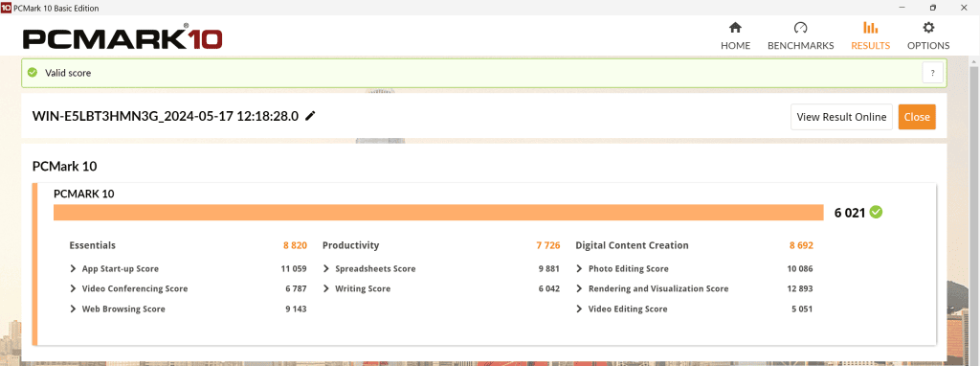Click the orange Close button
980x366 pixels.
(917, 117)
